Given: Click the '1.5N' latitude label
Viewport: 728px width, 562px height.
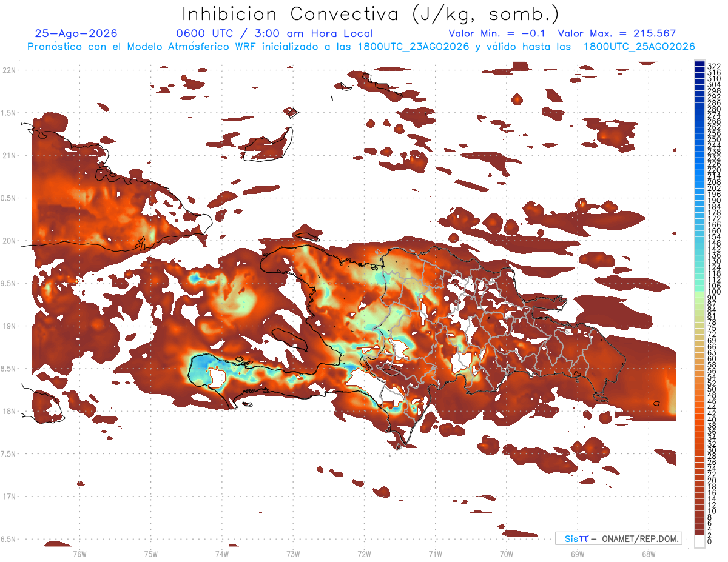Looking at the screenshot, I should (9, 113).
